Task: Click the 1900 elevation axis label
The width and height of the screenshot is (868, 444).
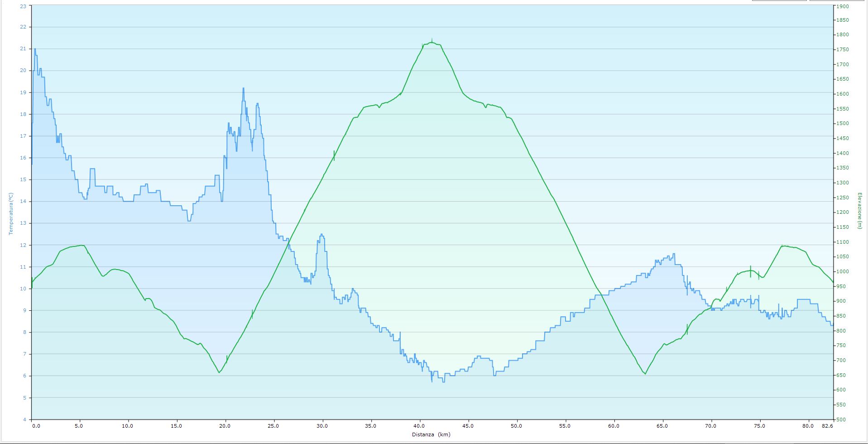Action: (x=843, y=6)
